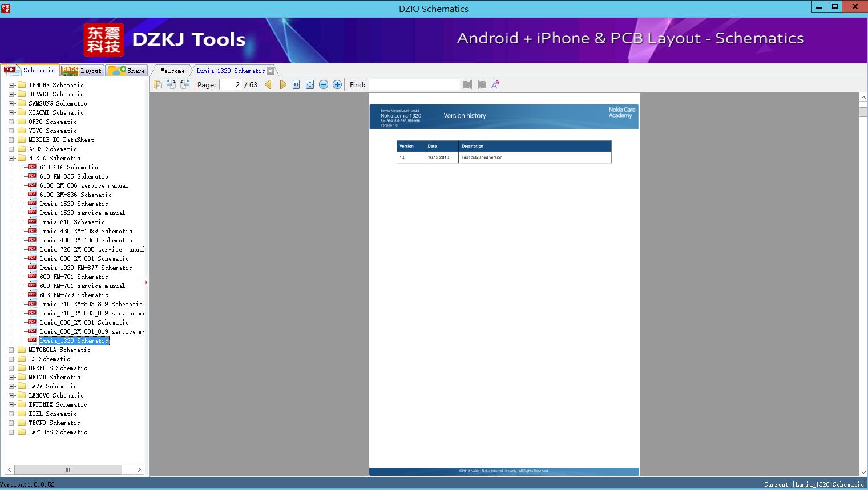Screen dimensions: 868x490
Task: Expand the XIAOMI Schematic folder
Action: point(11,112)
